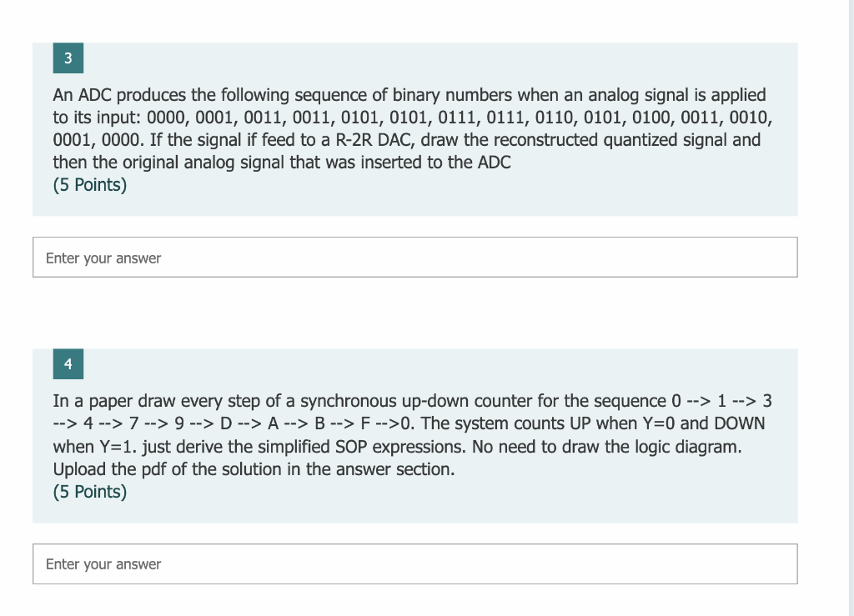Viewport: 854px width, 616px height.
Task: Click the question 4 number badge
Action: tap(68, 364)
